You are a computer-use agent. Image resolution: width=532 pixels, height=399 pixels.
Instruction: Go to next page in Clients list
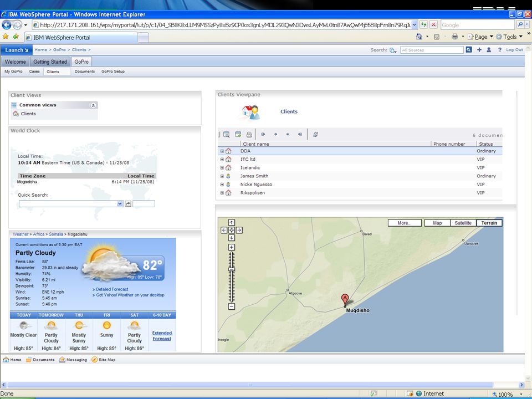point(288,134)
